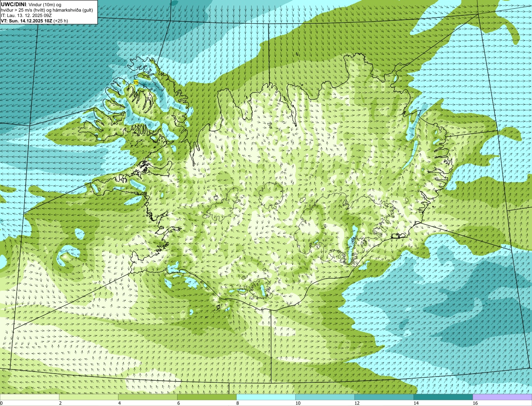Click the yellow 25 gust marker

coord(136,83)
